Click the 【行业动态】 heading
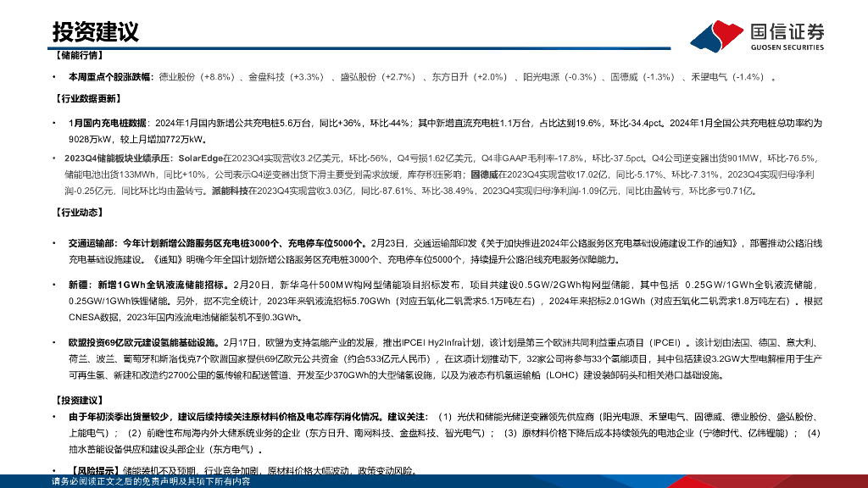This screenshot has width=868, height=488. 78,213
